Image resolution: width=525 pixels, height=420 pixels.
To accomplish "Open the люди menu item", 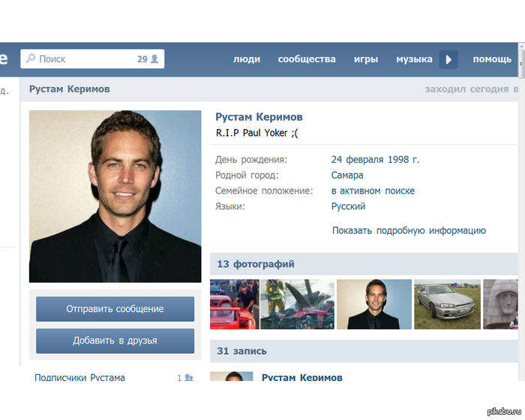I will click(247, 59).
